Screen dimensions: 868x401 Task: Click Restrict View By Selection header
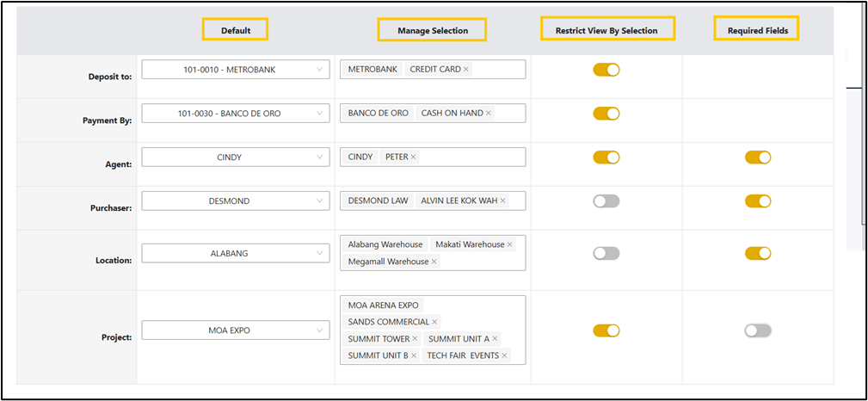coord(606,30)
